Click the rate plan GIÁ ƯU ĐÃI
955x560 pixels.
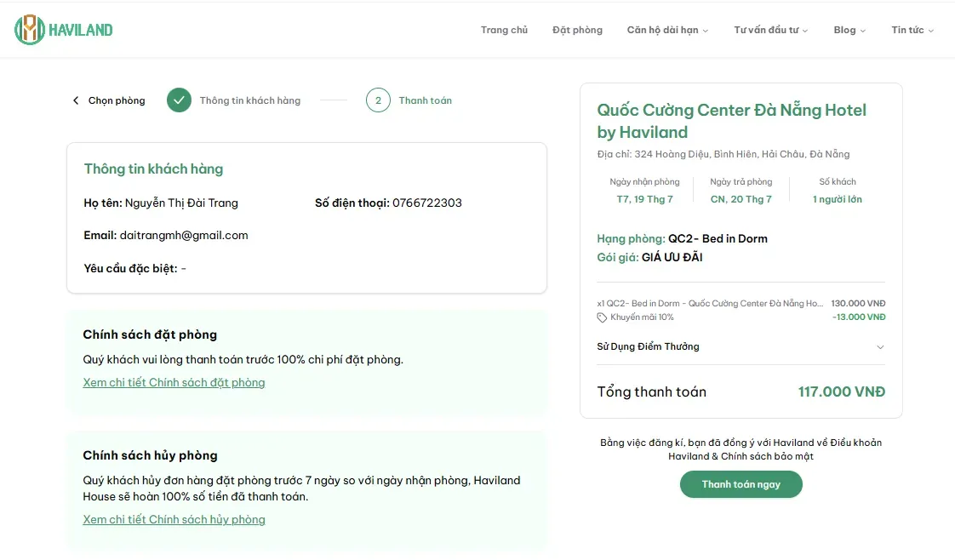click(672, 257)
